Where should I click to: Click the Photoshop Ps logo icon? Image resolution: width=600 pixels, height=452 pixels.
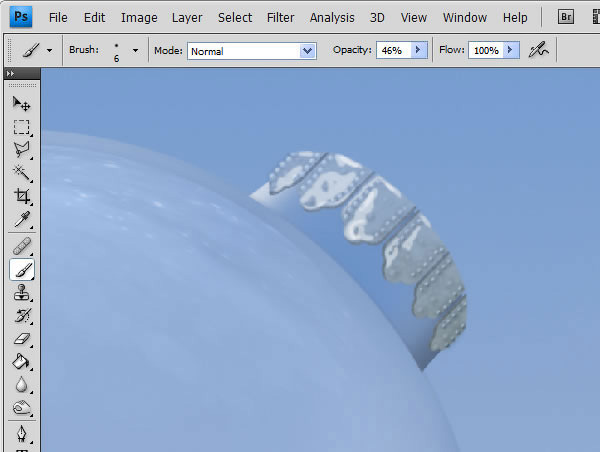click(21, 17)
